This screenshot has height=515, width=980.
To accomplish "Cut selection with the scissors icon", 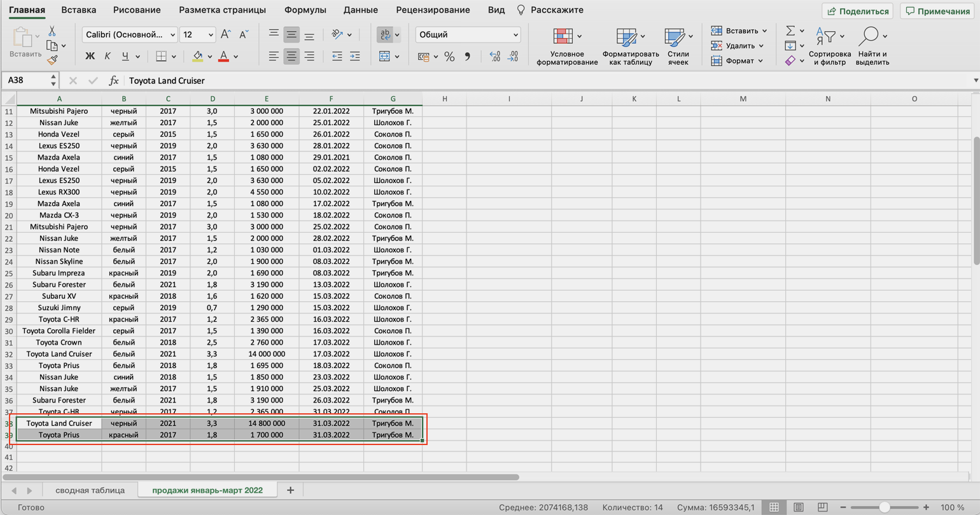I will click(52, 31).
